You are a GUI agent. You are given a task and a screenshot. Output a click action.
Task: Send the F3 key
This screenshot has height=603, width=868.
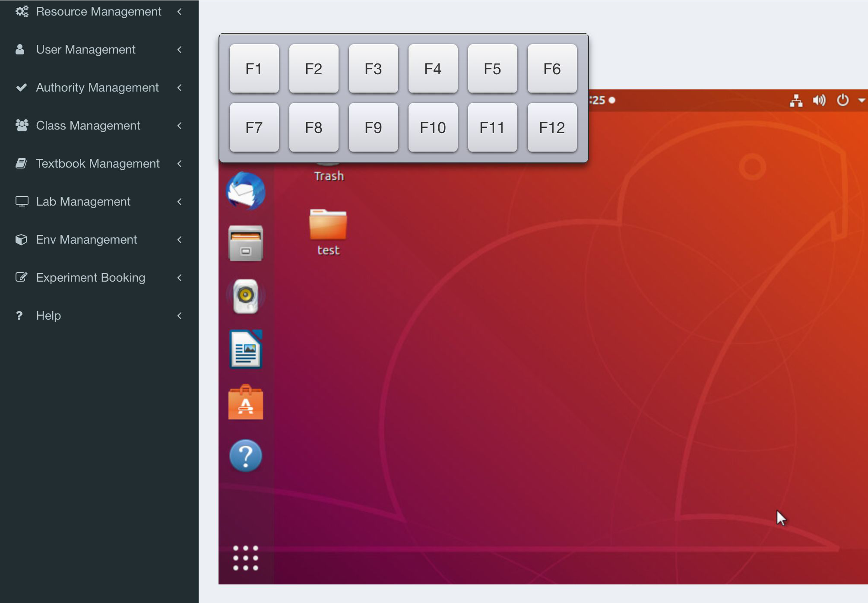pyautogui.click(x=373, y=69)
